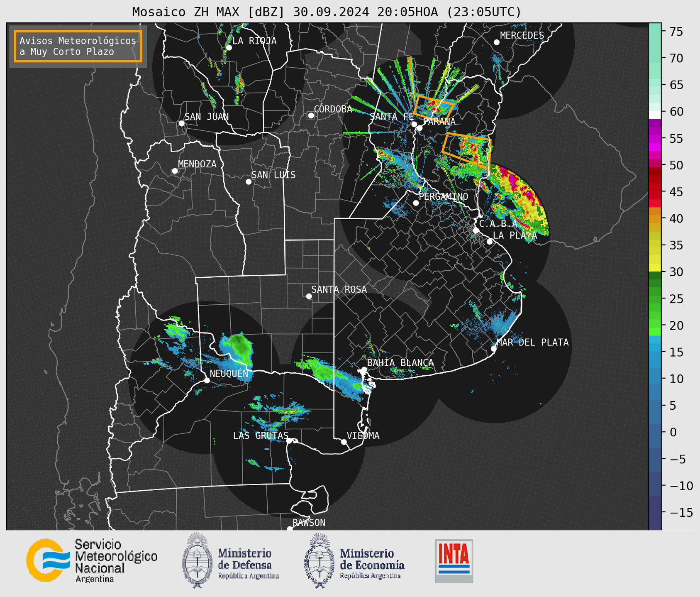Image resolution: width=700 pixels, height=597 pixels.
Task: Click the La Rioja city marker dot
Action: (x=229, y=48)
